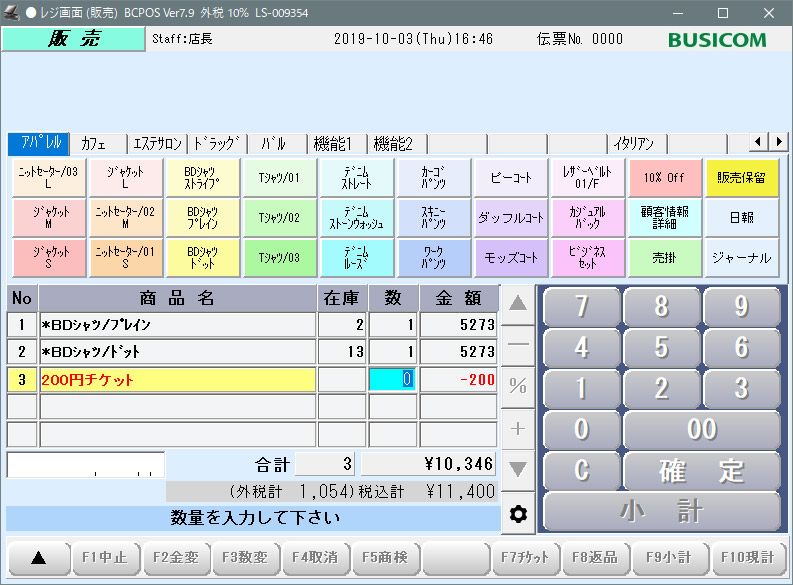Select the 10% Off product button
The image size is (793, 585).
tap(664, 177)
